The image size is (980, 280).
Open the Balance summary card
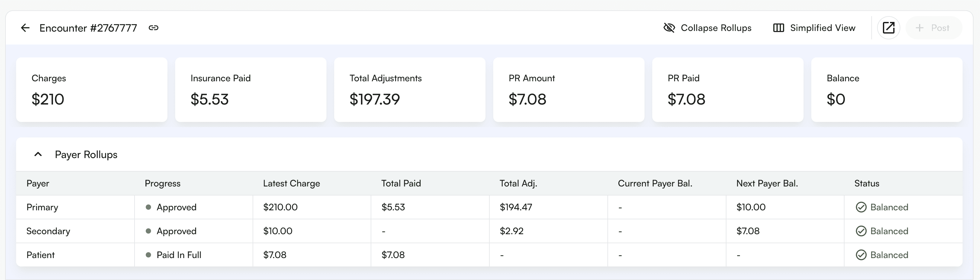(886, 90)
